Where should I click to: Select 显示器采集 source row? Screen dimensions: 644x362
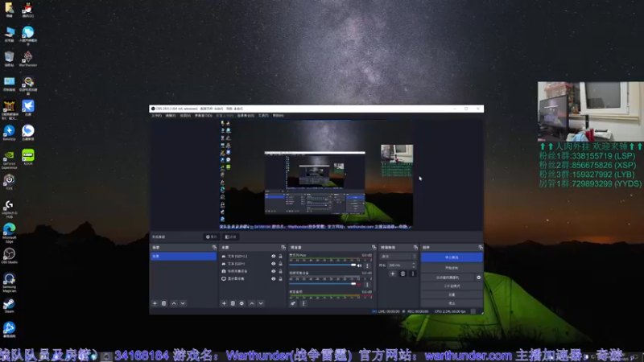[252, 278]
